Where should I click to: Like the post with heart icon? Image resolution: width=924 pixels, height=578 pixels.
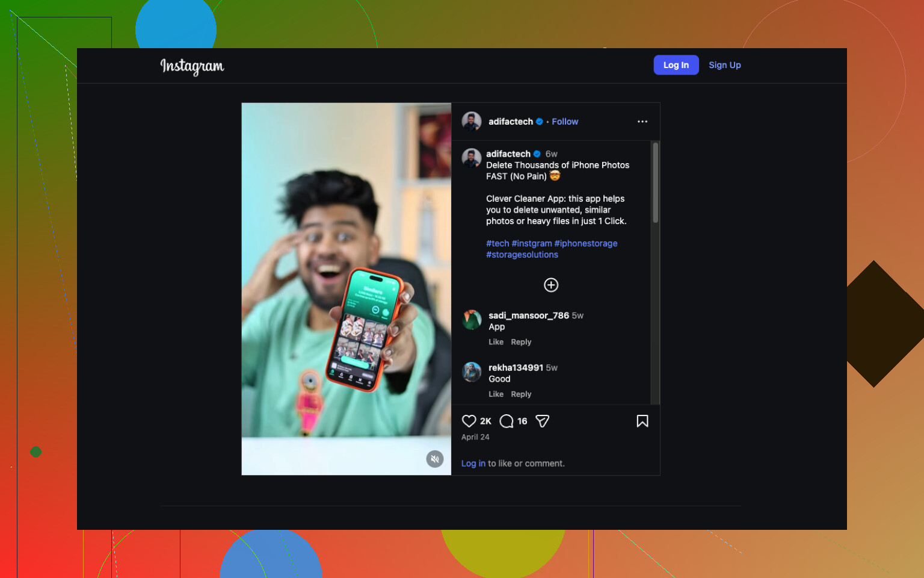point(469,421)
